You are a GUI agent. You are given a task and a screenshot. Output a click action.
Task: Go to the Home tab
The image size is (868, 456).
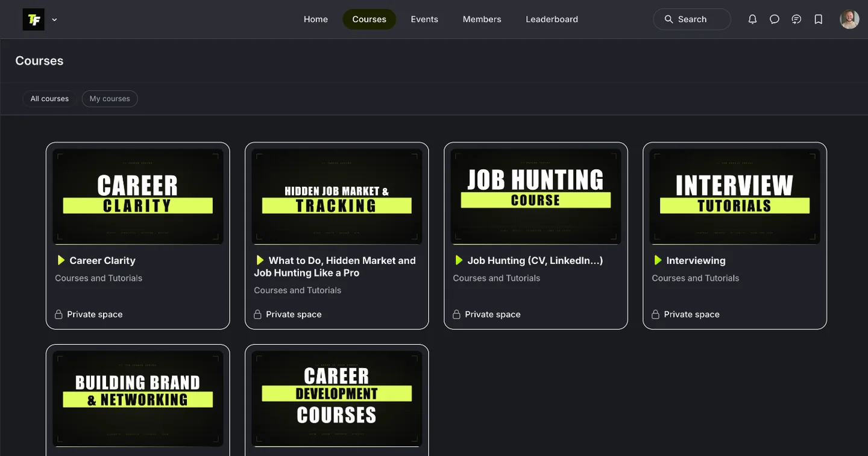(316, 19)
